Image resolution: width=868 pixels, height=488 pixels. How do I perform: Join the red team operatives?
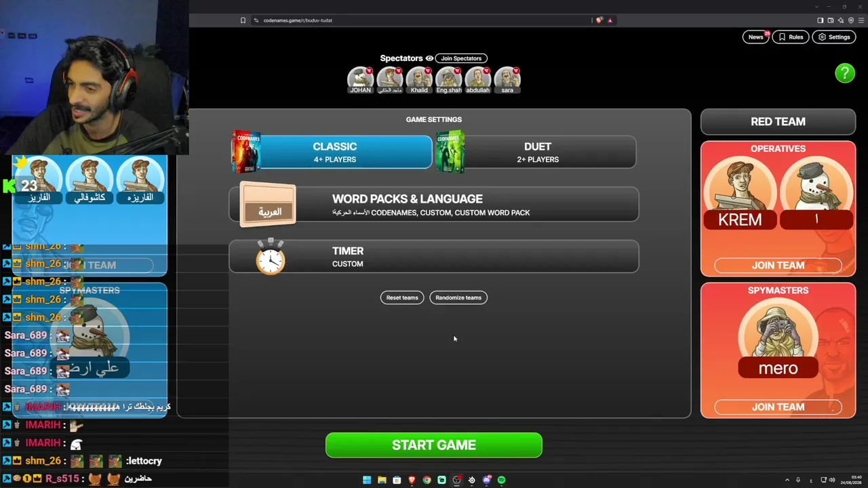[778, 266]
